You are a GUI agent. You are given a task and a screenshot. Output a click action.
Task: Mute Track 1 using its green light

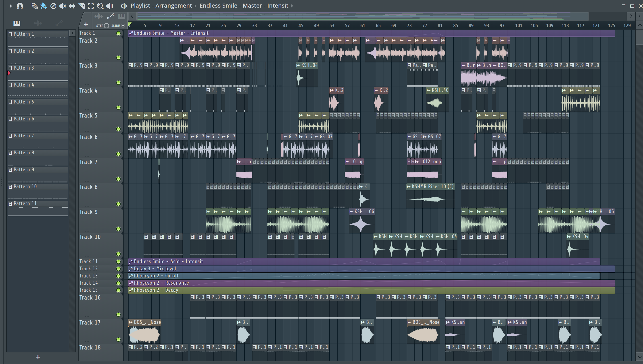118,33
